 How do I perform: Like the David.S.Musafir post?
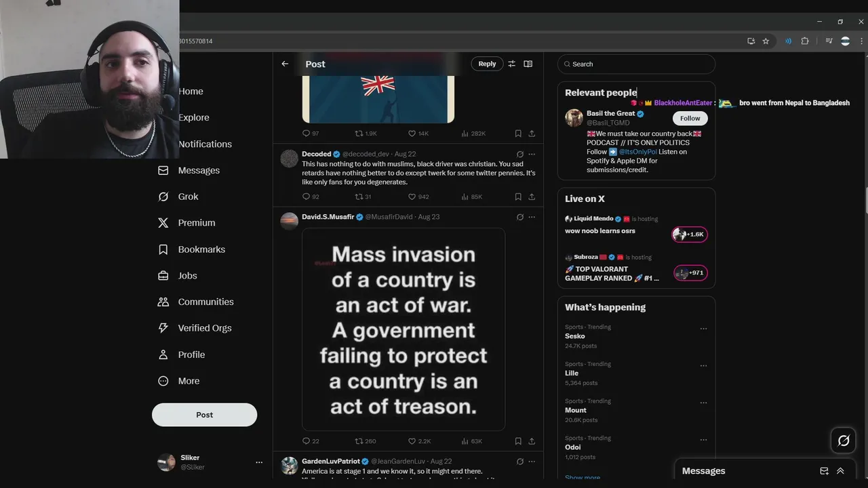[419, 441]
